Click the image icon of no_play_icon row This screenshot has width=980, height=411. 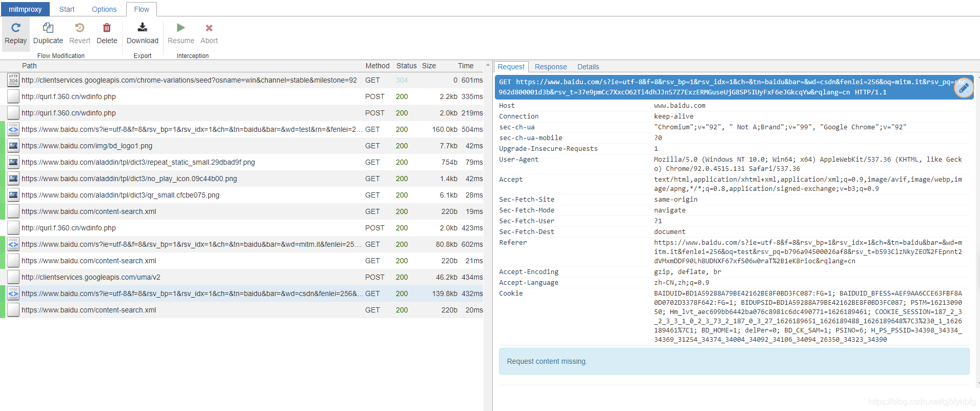point(13,179)
